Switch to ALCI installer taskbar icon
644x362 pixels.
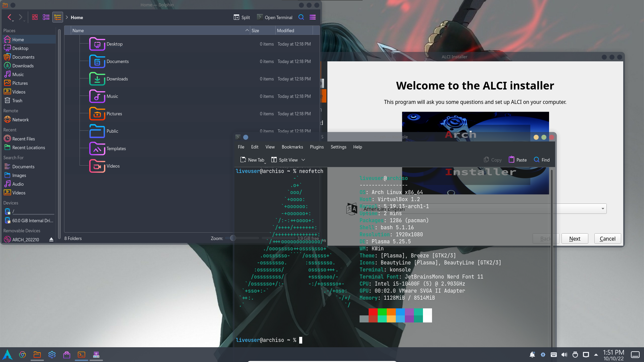coord(96,355)
